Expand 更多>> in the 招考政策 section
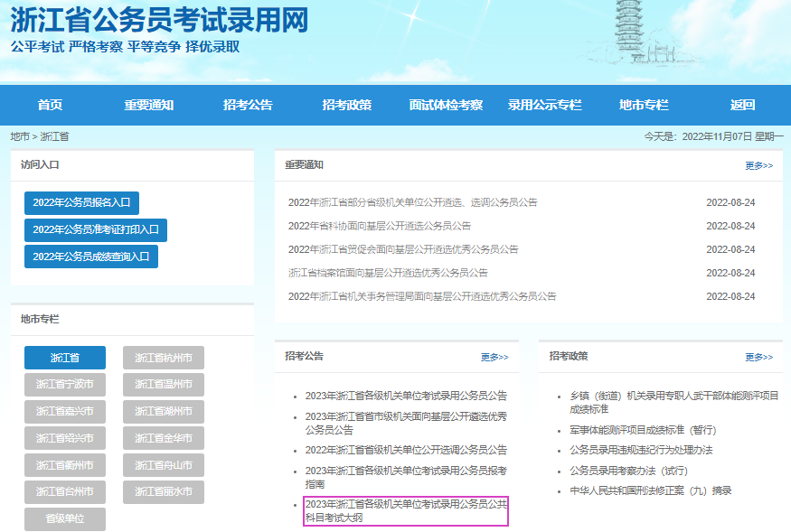The image size is (791, 532). (758, 358)
